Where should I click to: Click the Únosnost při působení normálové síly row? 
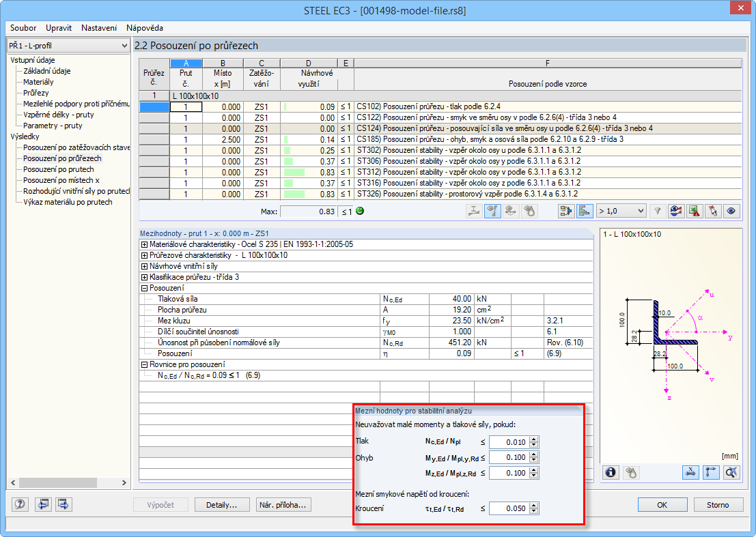point(366,343)
